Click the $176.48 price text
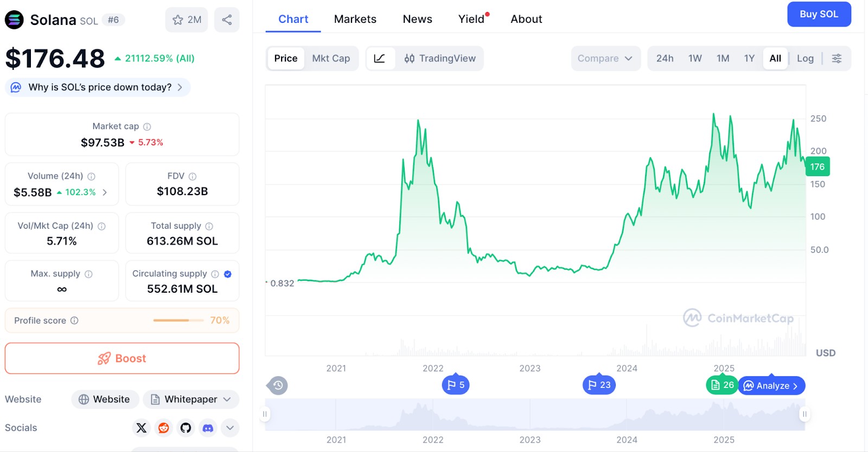This screenshot has height=452, width=868. [55, 59]
